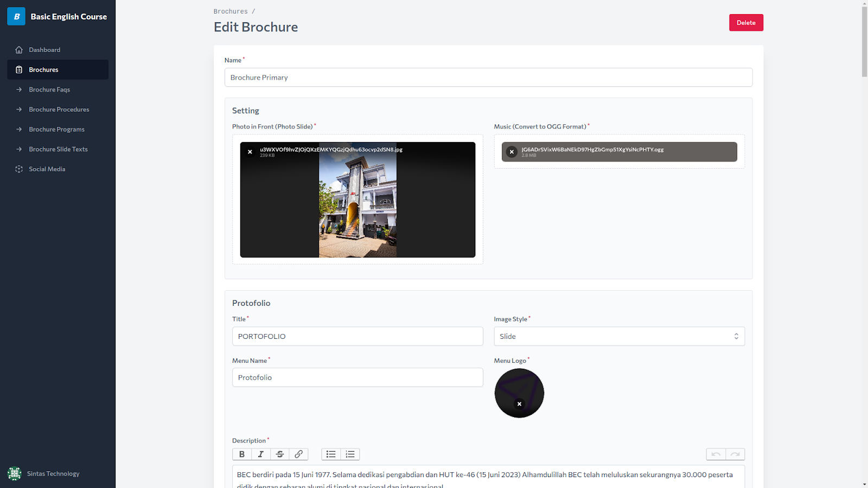This screenshot has width=868, height=488.
Task: Click the Title field showing PORTOFOLIO
Action: [x=358, y=336]
